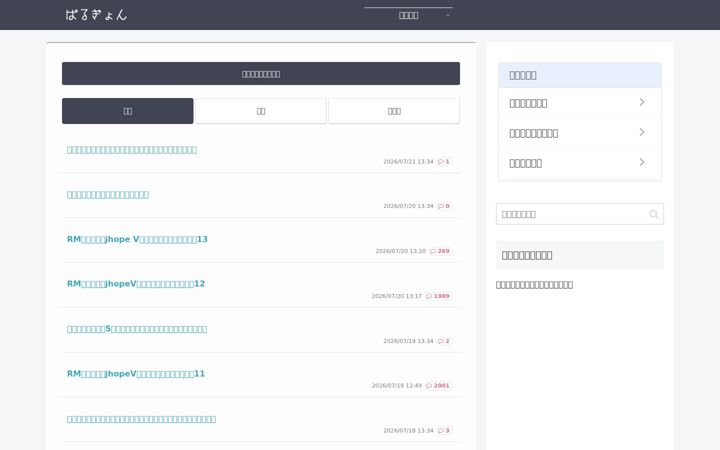Open the thread title dated 2026/07/21 13:34
Viewport: 720px width, 450px height.
132,150
